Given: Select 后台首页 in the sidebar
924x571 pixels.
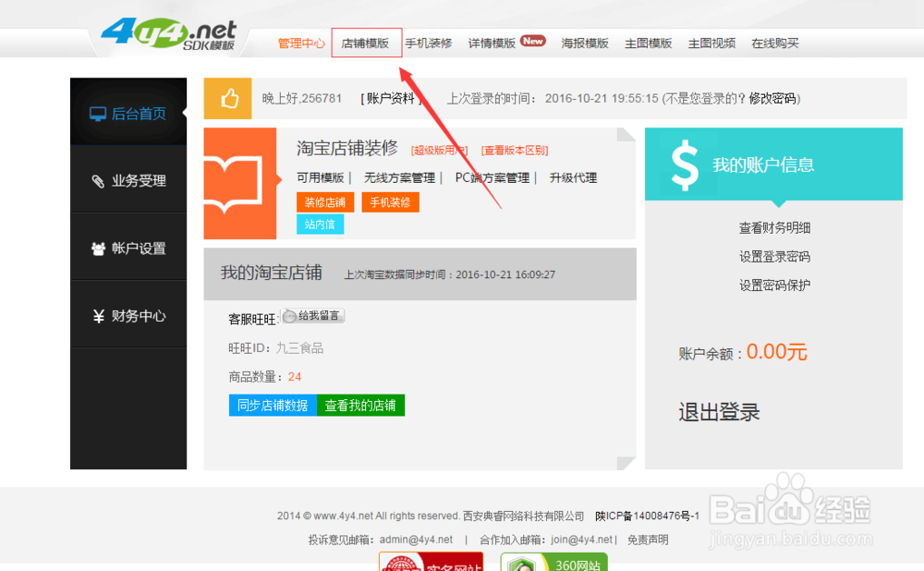Looking at the screenshot, I should 128,112.
